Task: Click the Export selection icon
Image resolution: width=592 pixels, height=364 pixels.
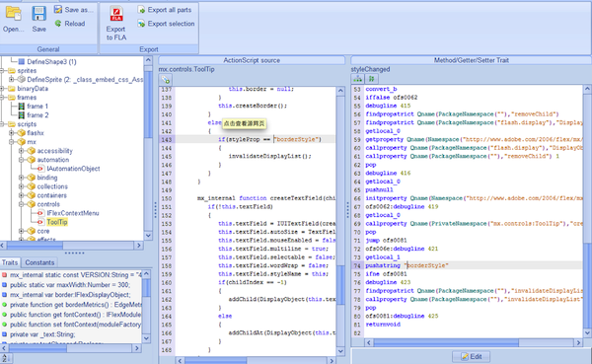Action: coord(141,24)
